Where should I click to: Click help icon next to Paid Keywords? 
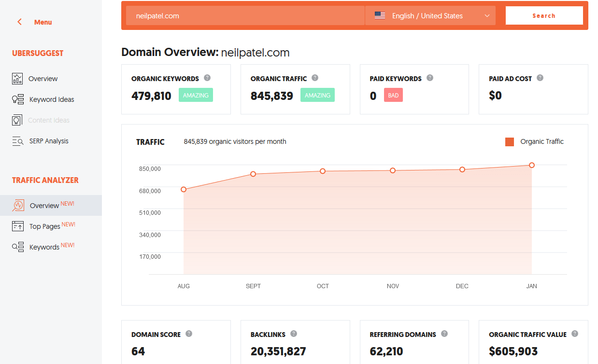pos(430,78)
